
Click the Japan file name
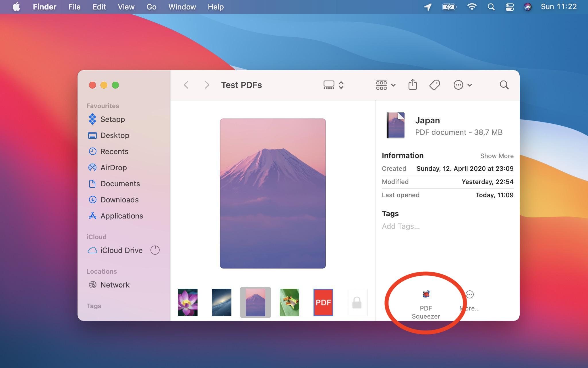click(x=428, y=120)
